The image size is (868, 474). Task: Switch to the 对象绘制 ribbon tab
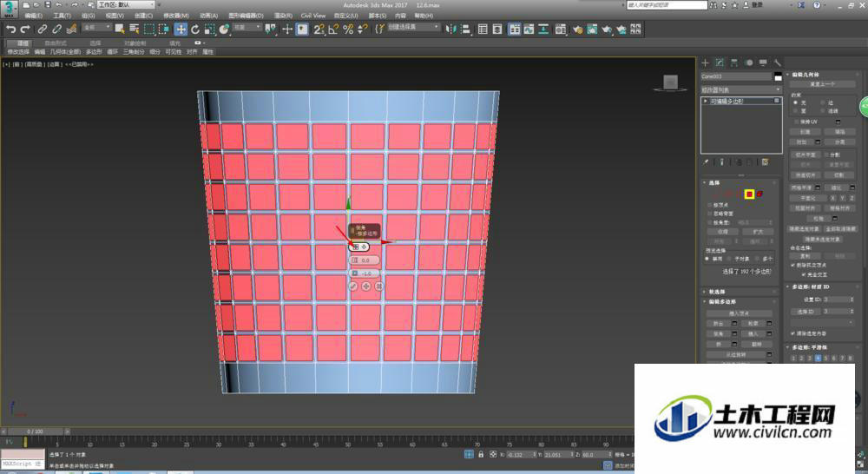click(135, 43)
